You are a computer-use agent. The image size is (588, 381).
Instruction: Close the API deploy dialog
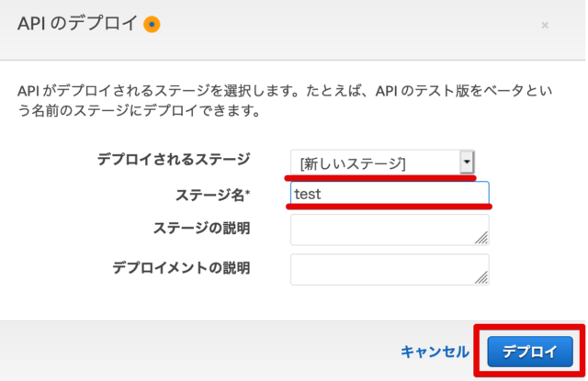point(545,25)
